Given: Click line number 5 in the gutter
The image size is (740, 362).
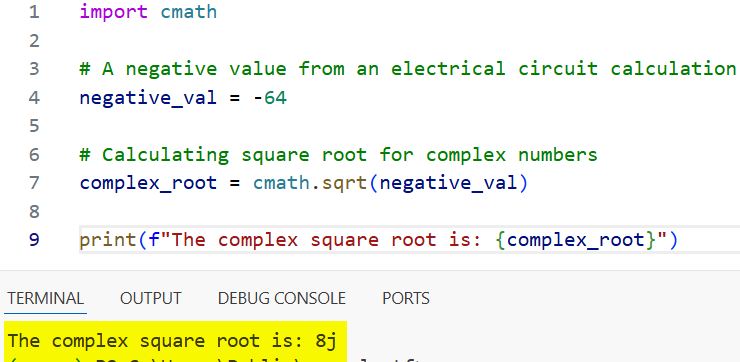Looking at the screenshot, I should click(x=34, y=126).
